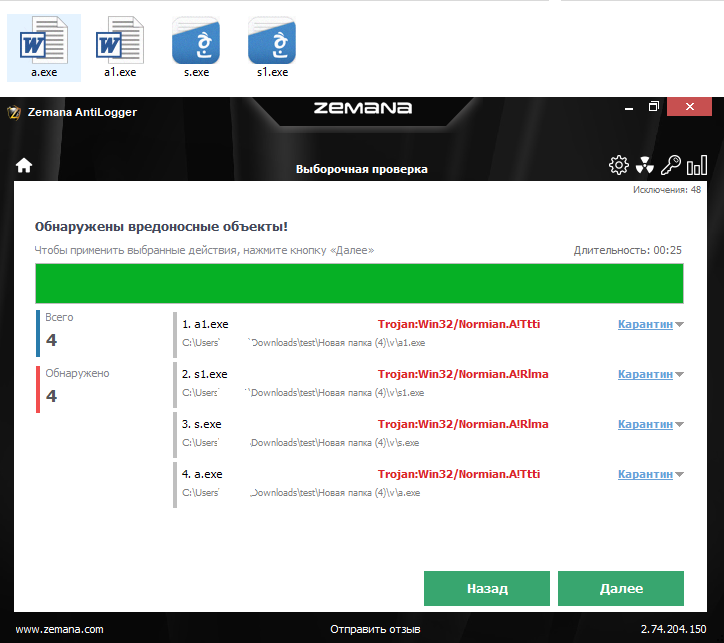
Task: Expand action dropdown arrow for a1.exe
Action: [x=679, y=325]
